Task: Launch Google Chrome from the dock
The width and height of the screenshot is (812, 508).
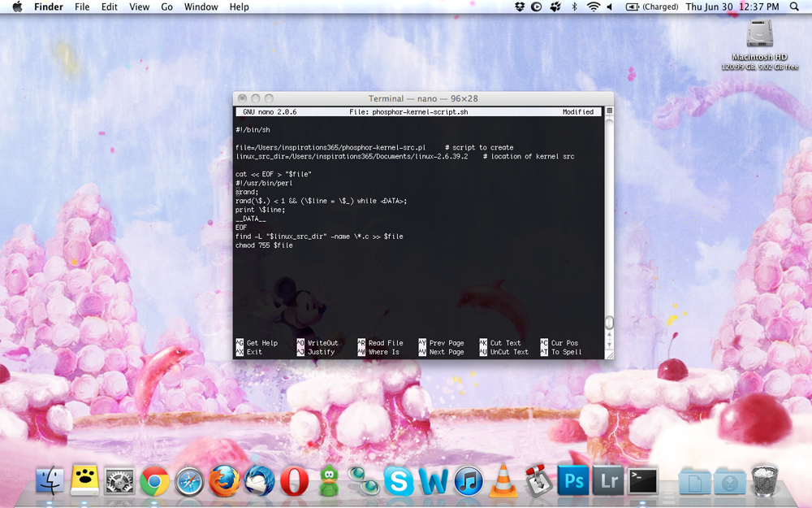Action: (x=154, y=481)
